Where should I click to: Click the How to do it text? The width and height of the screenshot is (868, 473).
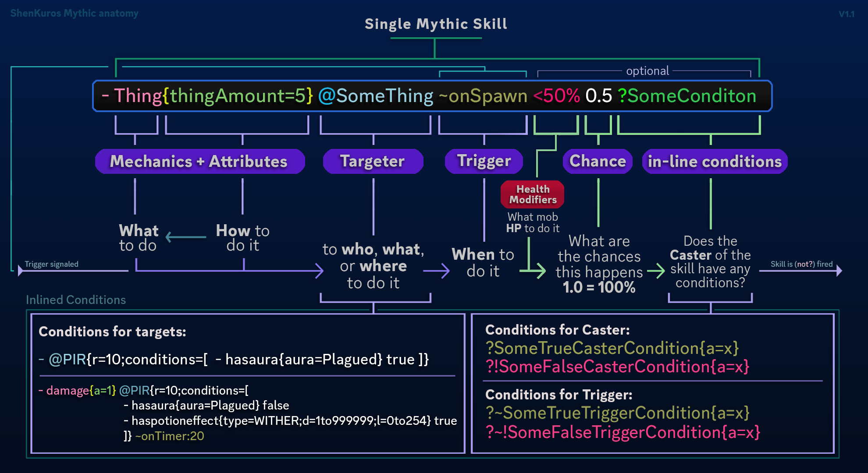(x=243, y=238)
